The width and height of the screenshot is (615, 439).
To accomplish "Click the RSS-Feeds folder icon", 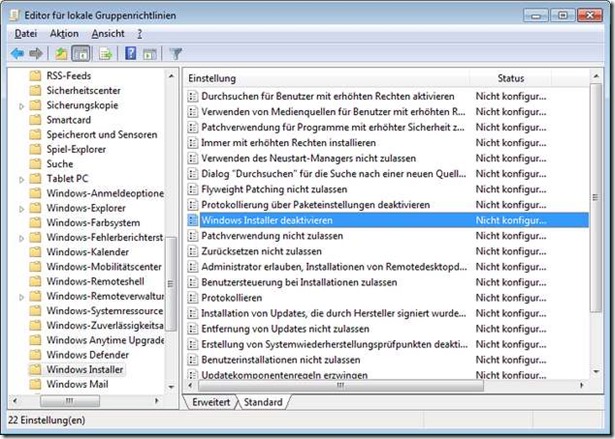I will (35, 75).
